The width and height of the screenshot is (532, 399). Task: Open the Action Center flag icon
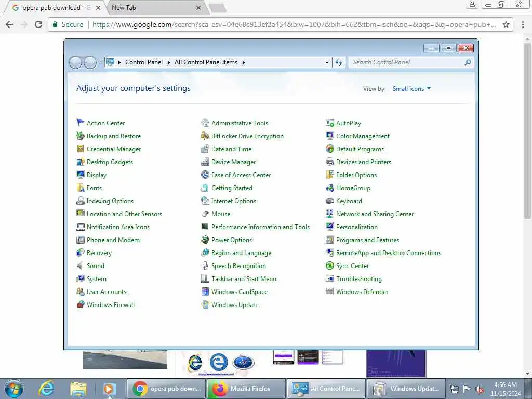[x=81, y=123]
